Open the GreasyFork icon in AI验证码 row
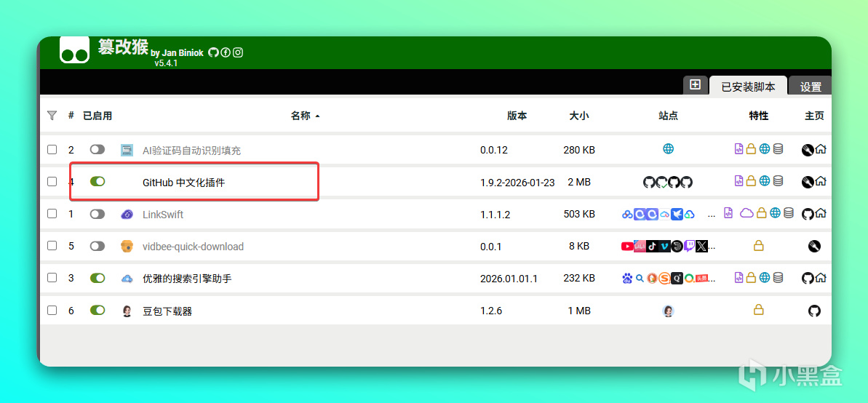Screen dimensions: 868x403 [808, 149]
